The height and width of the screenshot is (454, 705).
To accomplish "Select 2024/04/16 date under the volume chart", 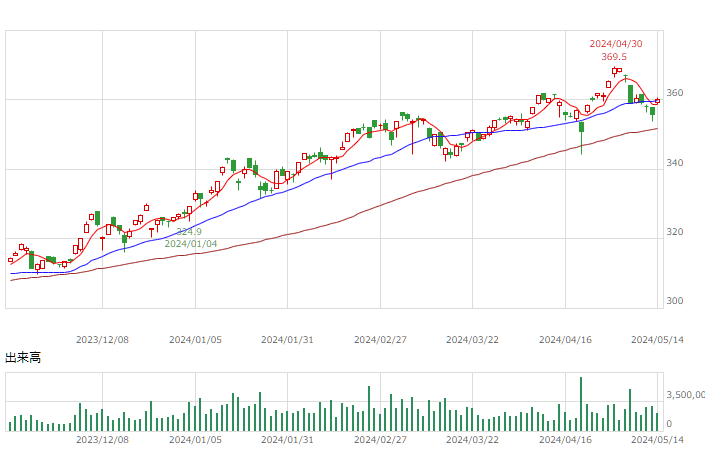I will pos(565,439).
